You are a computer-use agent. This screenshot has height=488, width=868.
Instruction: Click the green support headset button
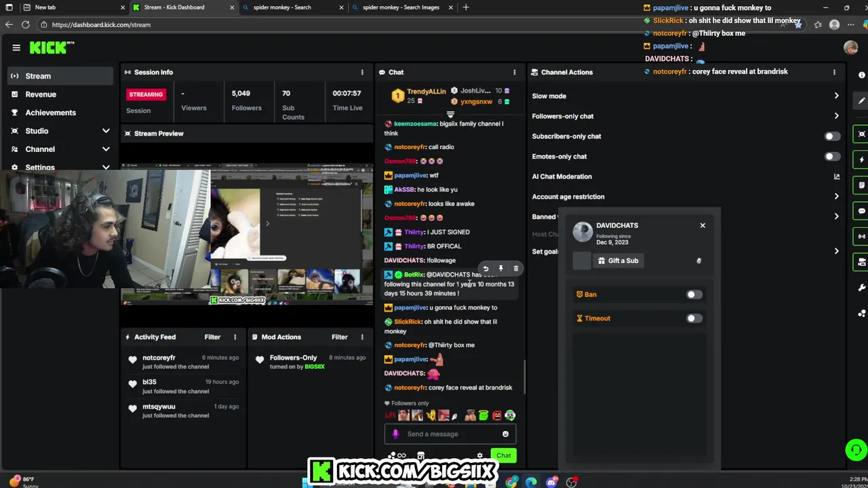[x=856, y=449]
